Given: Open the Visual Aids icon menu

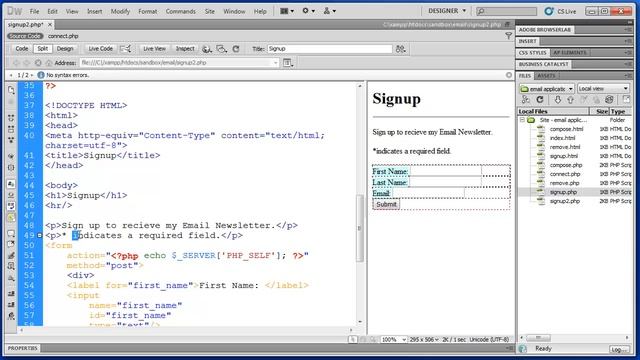Looking at the screenshot, I should 222,49.
